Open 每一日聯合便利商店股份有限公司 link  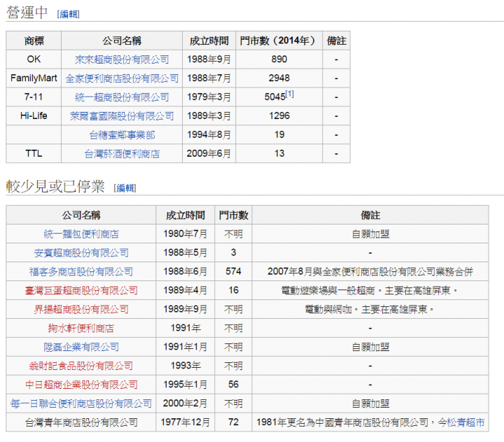81,404
